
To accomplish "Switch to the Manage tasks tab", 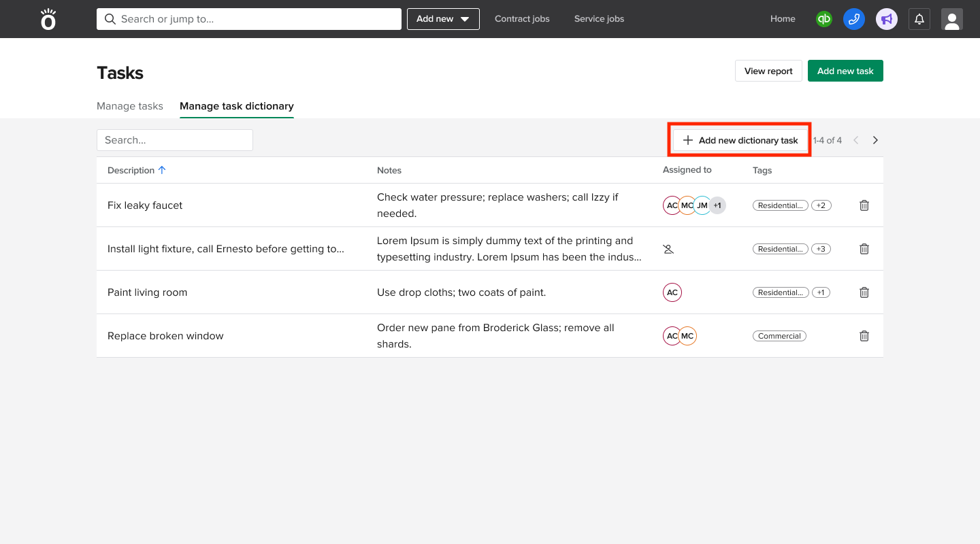I will 130,106.
